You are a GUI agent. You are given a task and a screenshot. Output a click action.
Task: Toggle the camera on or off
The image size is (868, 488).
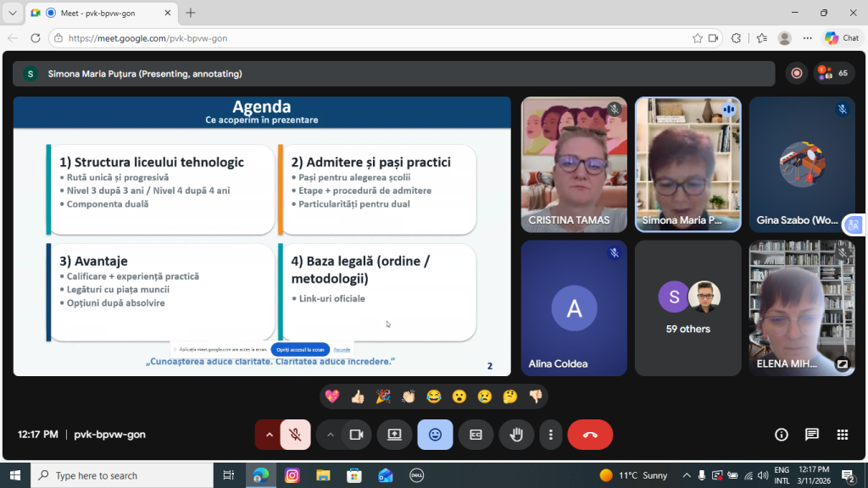coord(356,435)
